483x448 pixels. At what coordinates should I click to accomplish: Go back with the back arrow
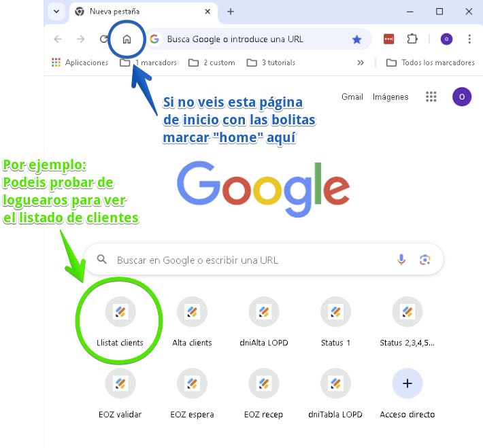pyautogui.click(x=58, y=39)
